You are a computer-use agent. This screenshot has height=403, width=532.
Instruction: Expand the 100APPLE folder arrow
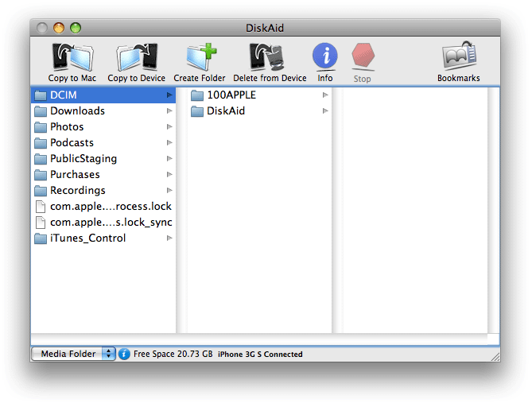click(x=325, y=95)
